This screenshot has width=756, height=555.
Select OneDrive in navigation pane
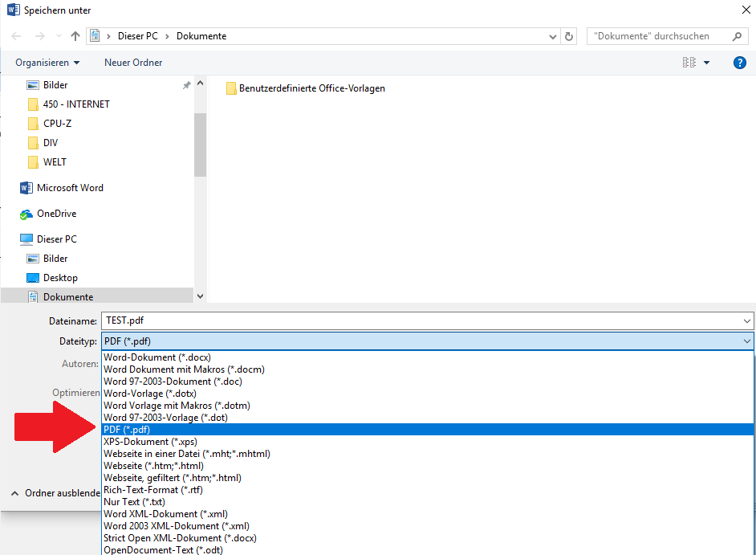click(48, 214)
